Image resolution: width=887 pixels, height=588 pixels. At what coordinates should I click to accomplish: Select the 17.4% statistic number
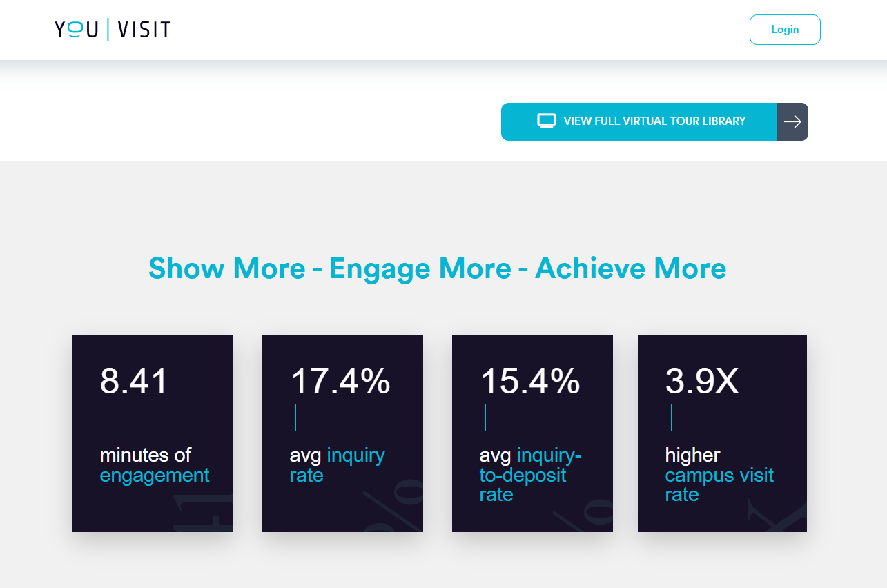click(x=340, y=381)
